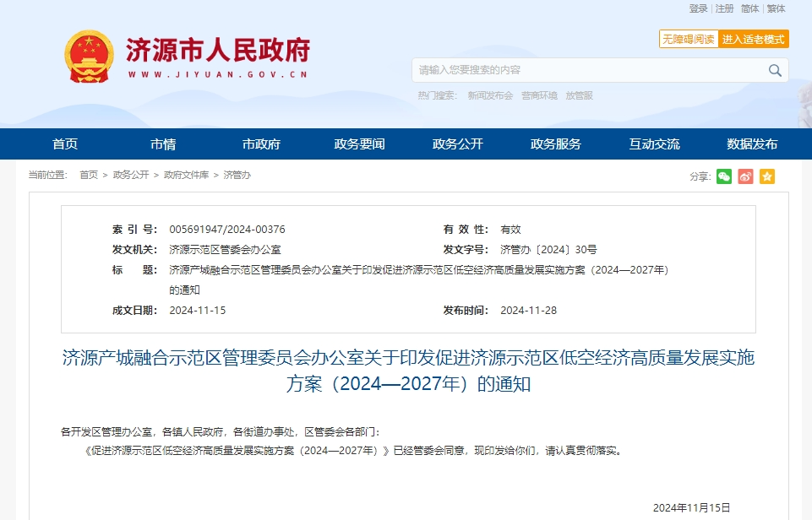
Task: Click the search magnifier icon
Action: (774, 71)
